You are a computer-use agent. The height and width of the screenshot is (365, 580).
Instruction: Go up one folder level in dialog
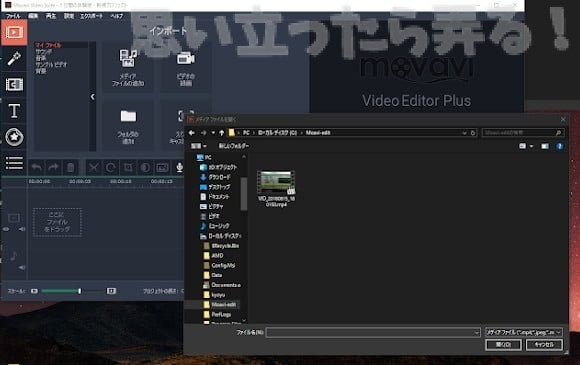point(221,133)
